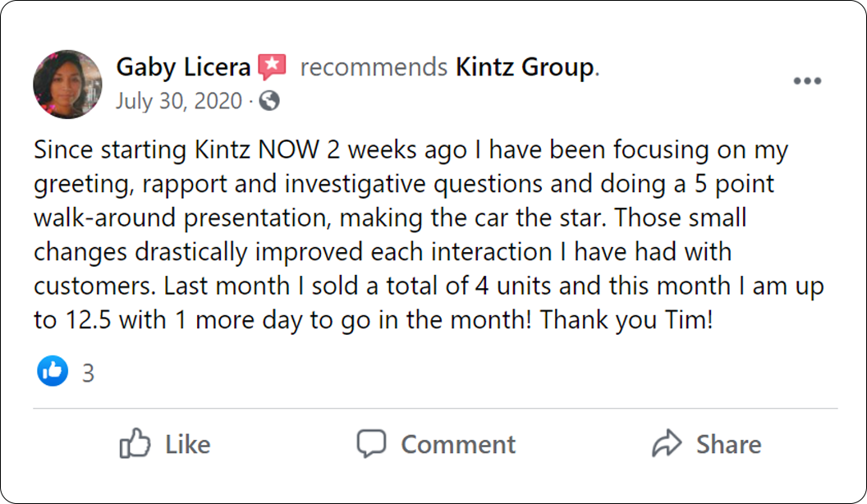Click the thumbs-up outline Like icon
Viewport: 867px width, 504px height.
click(135, 444)
